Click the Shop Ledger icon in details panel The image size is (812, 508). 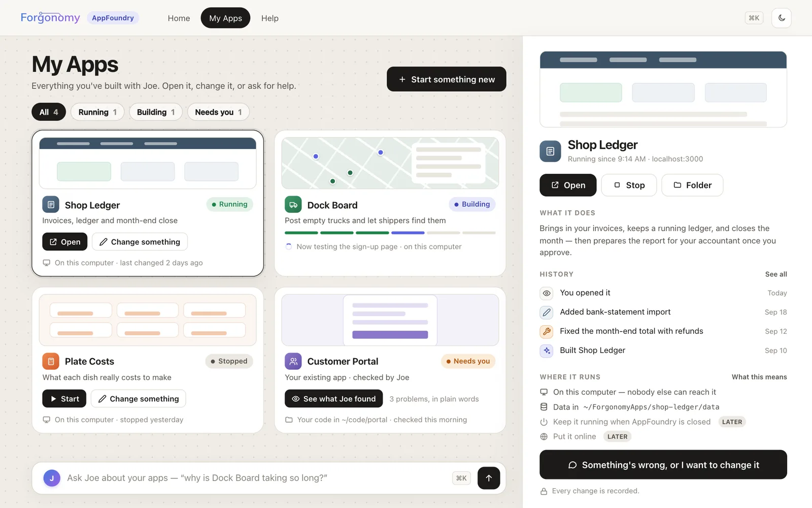(550, 151)
